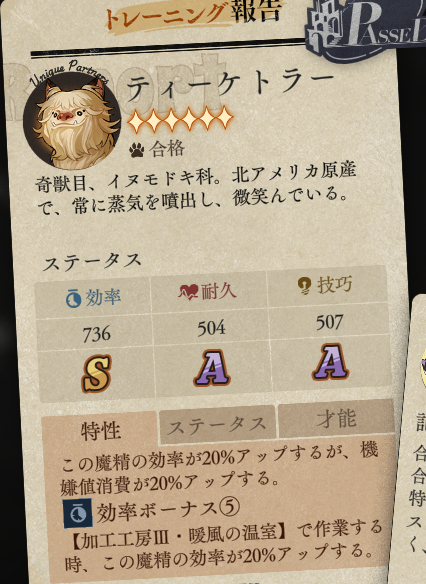Click the blue 効率 clock icon
Viewport: 426px width, 584px height.
point(73,299)
